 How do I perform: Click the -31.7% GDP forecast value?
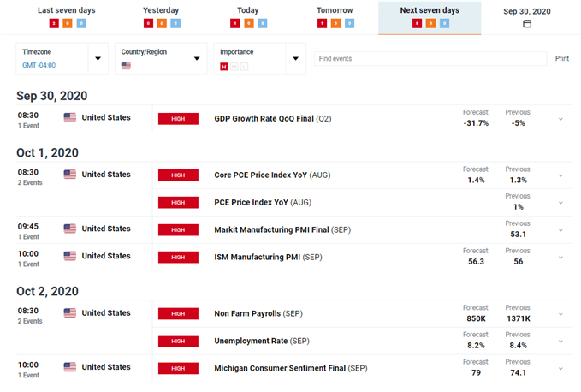point(476,123)
